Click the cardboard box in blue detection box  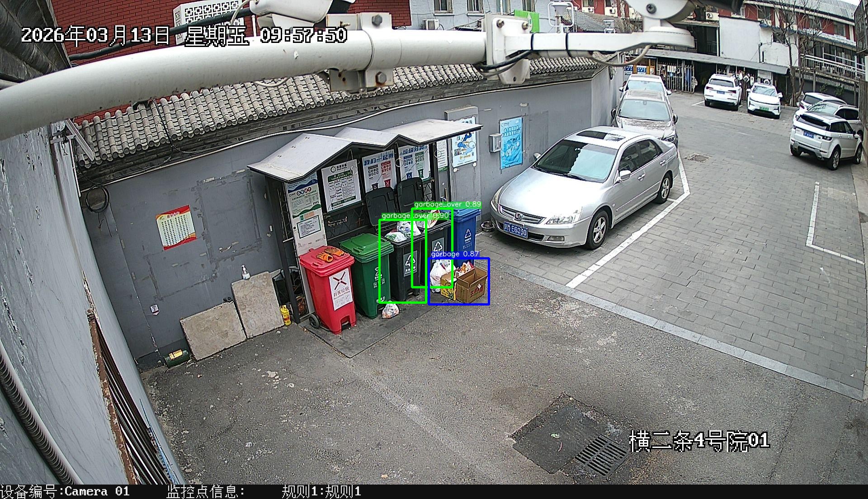(x=472, y=286)
